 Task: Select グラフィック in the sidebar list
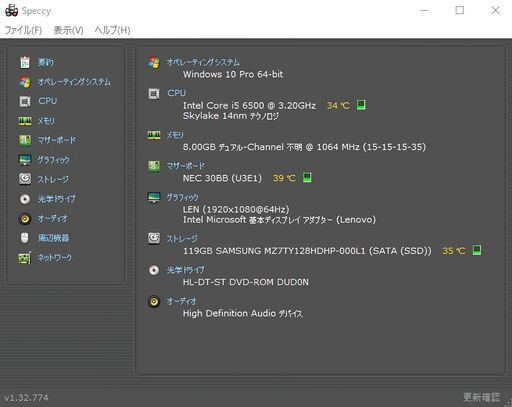(x=54, y=160)
